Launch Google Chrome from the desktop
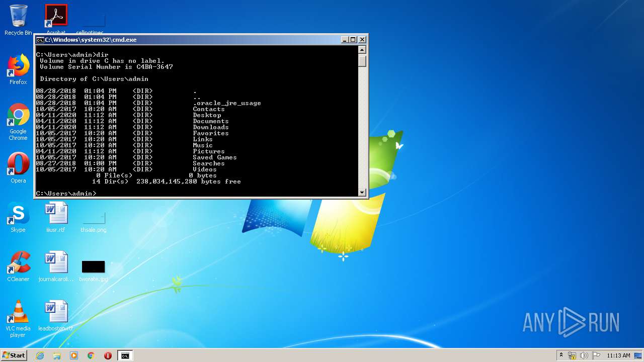644x362 pixels. 18,122
